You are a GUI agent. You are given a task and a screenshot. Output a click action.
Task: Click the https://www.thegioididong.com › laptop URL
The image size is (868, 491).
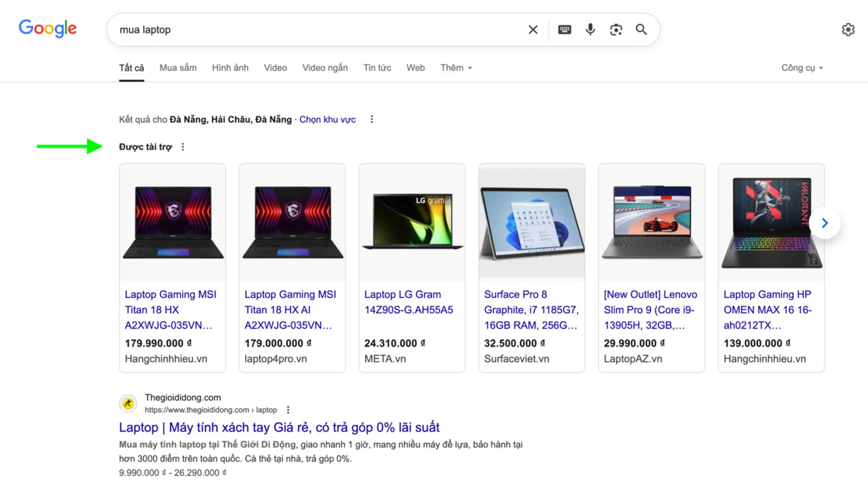coord(210,410)
